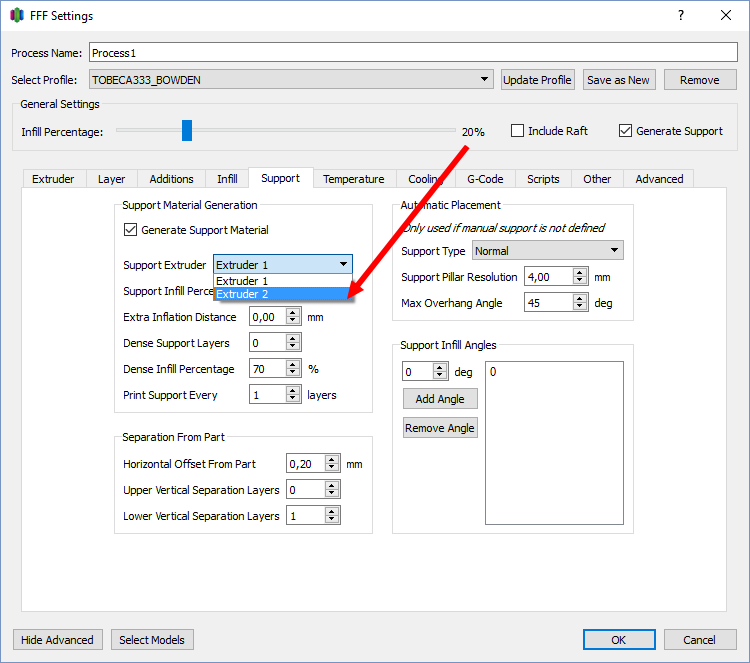
Task: Enable the Include Raft checkbox
Action: 518,131
